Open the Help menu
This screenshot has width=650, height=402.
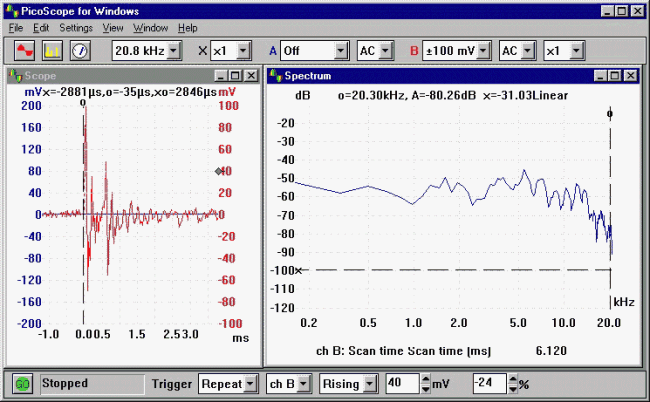coord(187,27)
